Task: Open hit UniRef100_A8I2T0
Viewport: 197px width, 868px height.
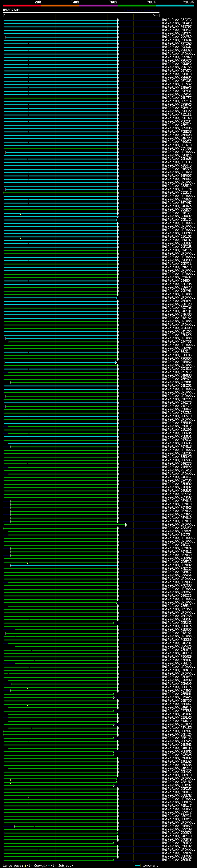Action: 177,20
